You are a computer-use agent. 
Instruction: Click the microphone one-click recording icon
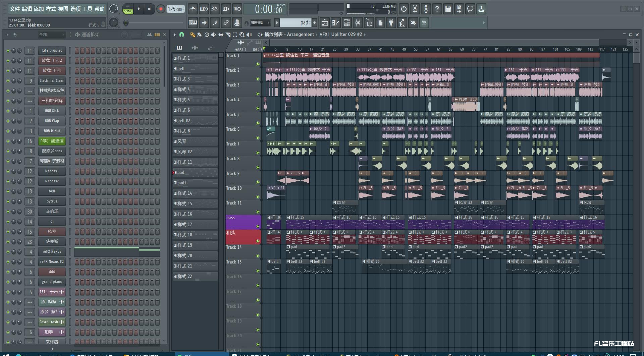426,9
